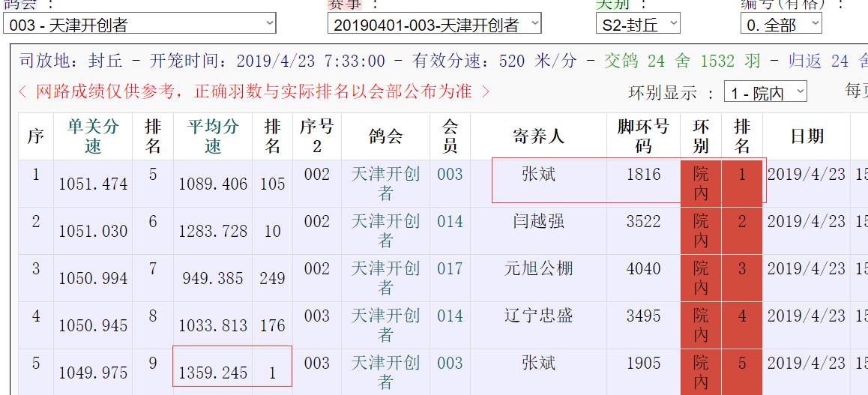Select 元旭公棚 name cell
Screen dimensions: 868x395
coord(538,269)
